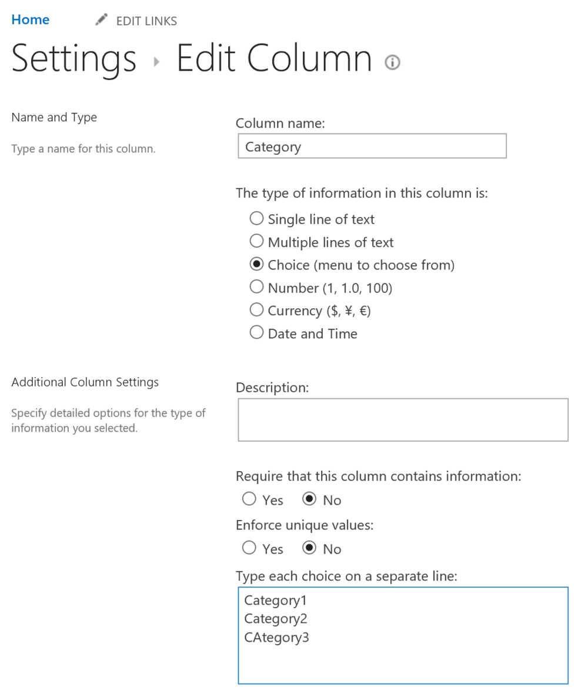Viewport: 588px width, 700px height.
Task: Select the Number column type
Action: pos(256,286)
